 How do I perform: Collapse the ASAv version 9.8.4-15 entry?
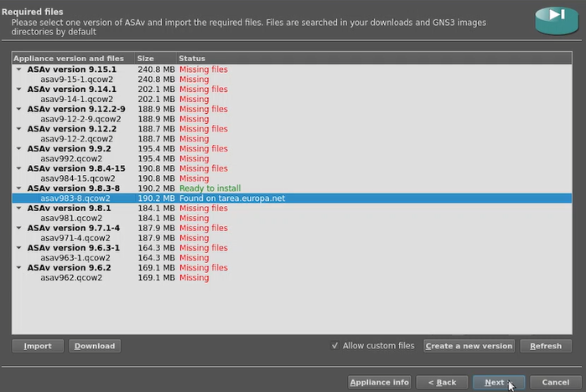coord(18,168)
